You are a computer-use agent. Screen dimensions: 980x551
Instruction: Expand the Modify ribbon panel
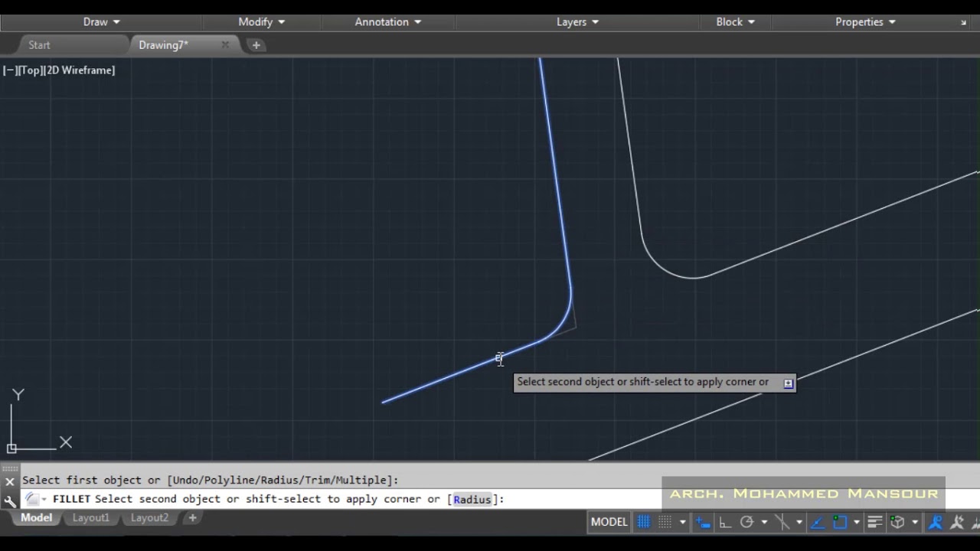(261, 22)
